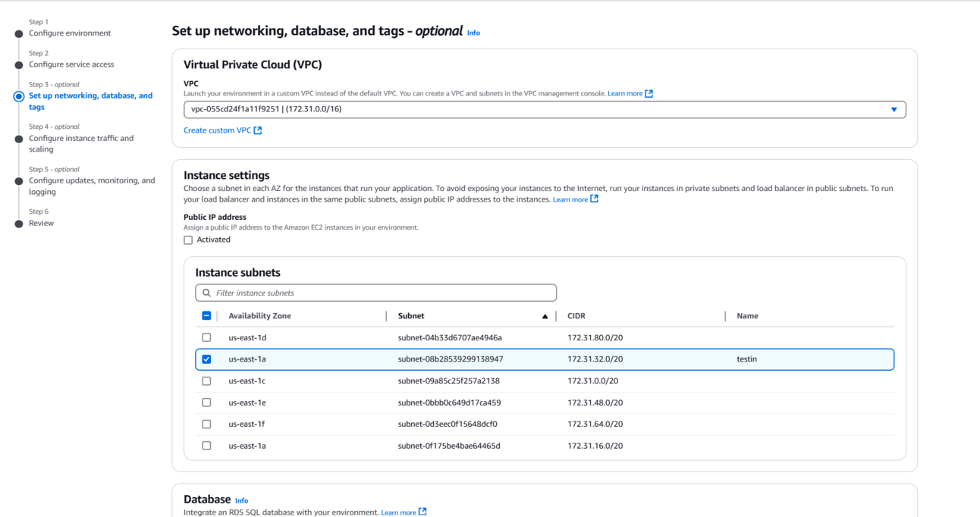
Task: Select Set up networking, database, and tags step
Action: point(91,102)
